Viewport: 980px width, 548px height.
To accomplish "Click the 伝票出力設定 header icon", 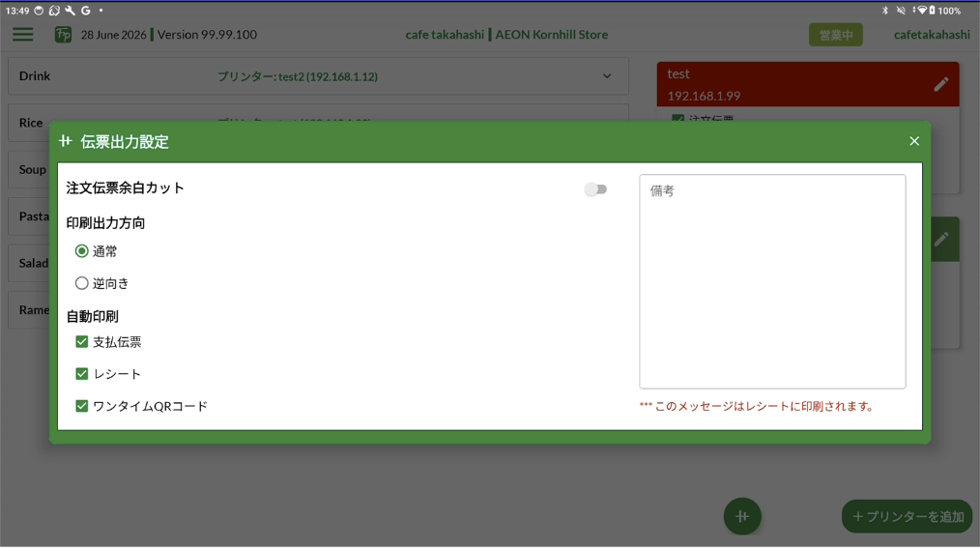I will 66,141.
